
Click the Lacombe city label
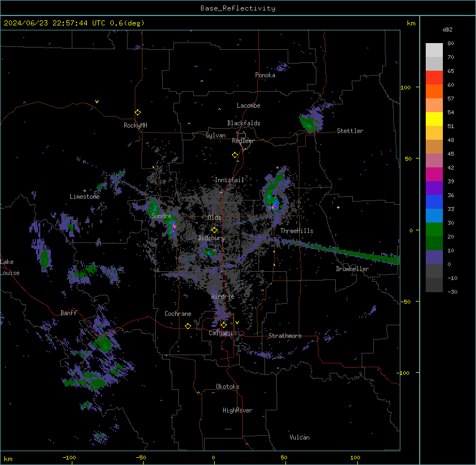248,105
